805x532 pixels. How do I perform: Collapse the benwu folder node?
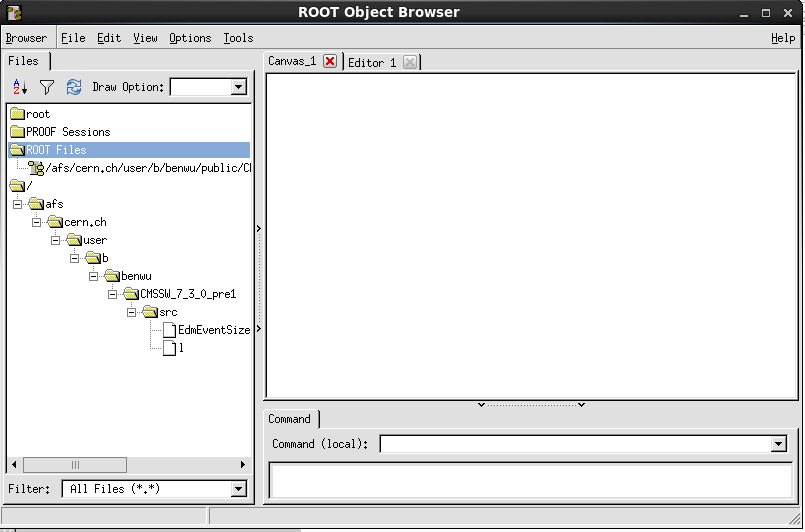[93, 276]
